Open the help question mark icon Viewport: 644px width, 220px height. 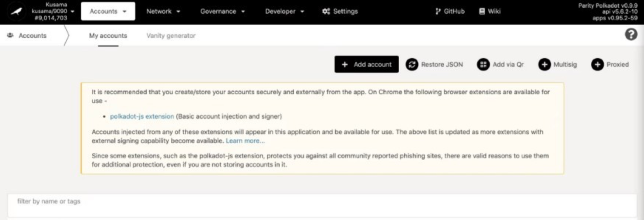(631, 34)
